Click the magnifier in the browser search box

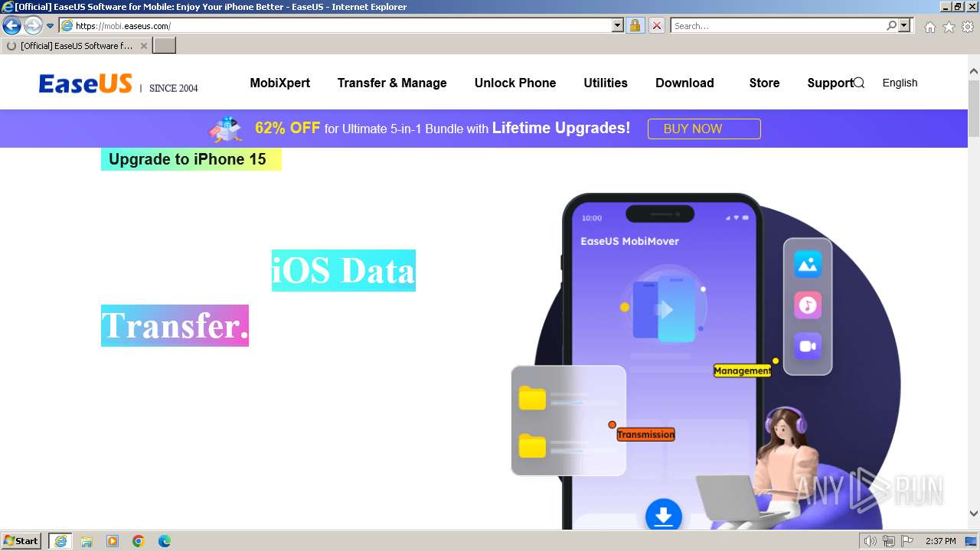click(x=891, y=25)
